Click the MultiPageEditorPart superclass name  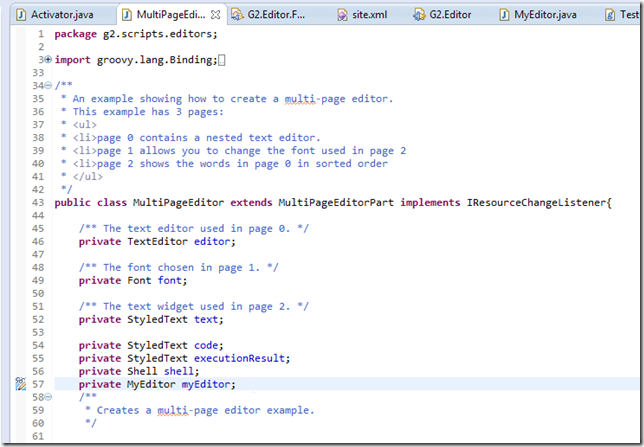tap(337, 203)
